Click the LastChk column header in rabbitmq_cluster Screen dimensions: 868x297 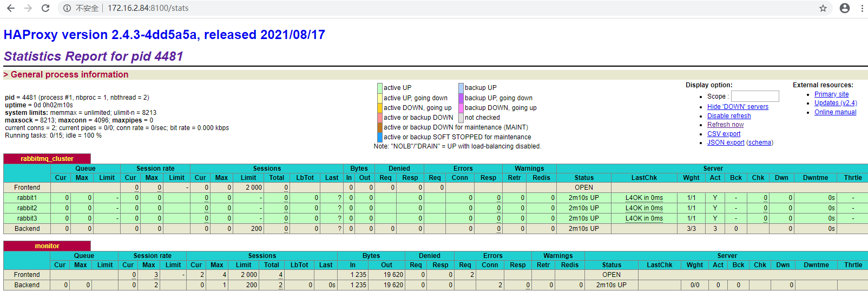pos(644,178)
